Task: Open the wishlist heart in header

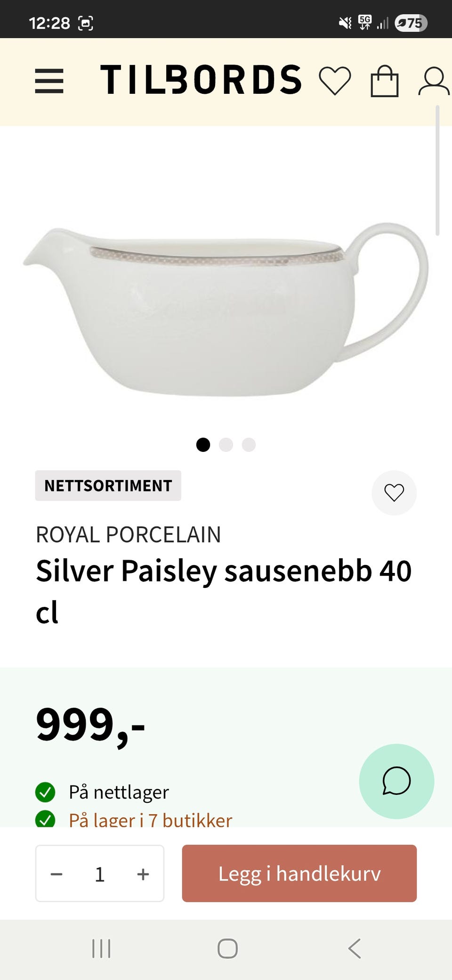Action: click(x=335, y=81)
